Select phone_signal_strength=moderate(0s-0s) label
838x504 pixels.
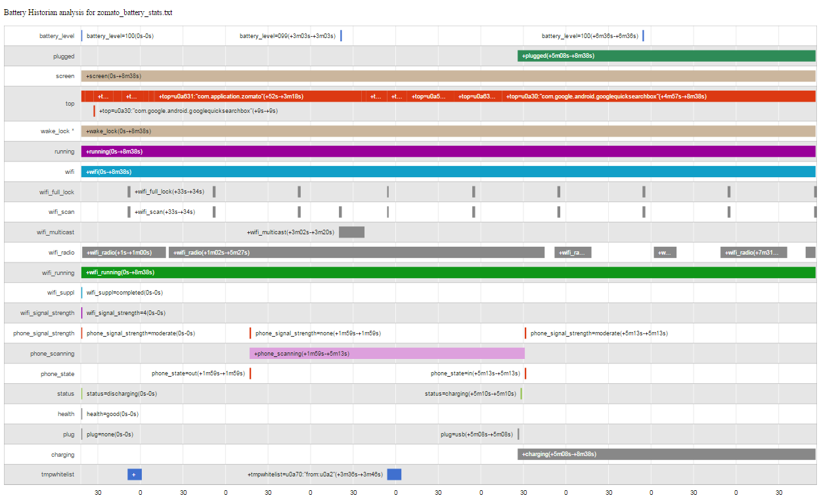click(141, 333)
